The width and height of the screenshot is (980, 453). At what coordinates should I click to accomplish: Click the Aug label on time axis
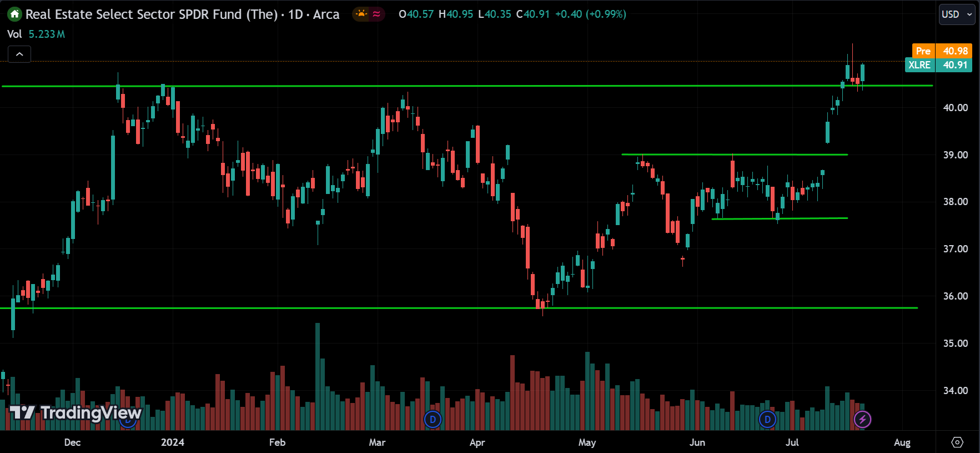click(x=902, y=442)
